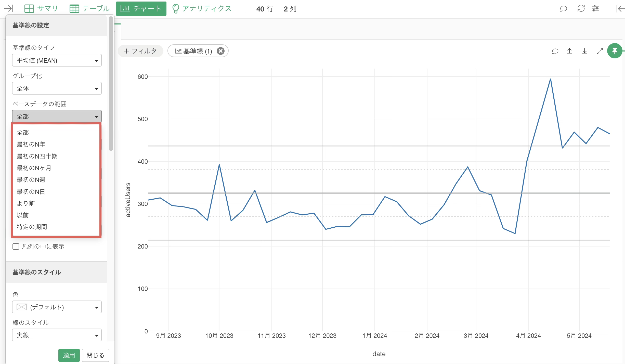Open the アナリティクス tab

coord(202,9)
